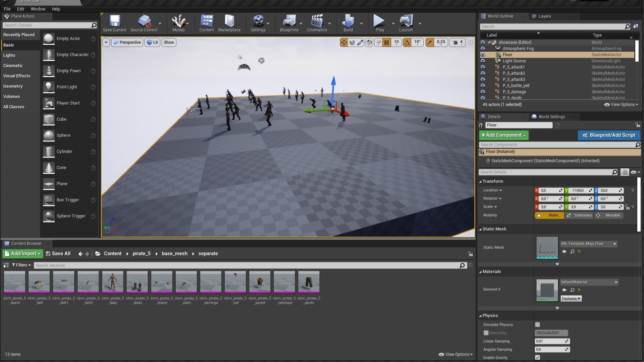Click the Modes toolbar icon
Image resolution: width=644 pixels, height=362 pixels.
[x=178, y=23]
